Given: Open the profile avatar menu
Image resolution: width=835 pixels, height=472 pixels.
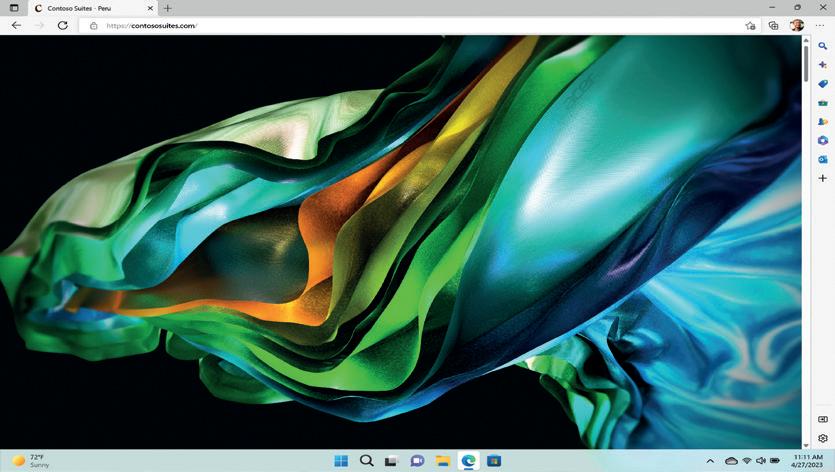Looking at the screenshot, I should click(797, 26).
